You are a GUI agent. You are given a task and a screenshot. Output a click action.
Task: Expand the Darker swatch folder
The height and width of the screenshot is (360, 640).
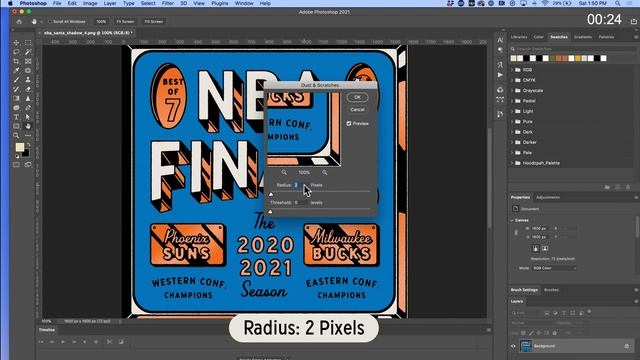(x=512, y=142)
